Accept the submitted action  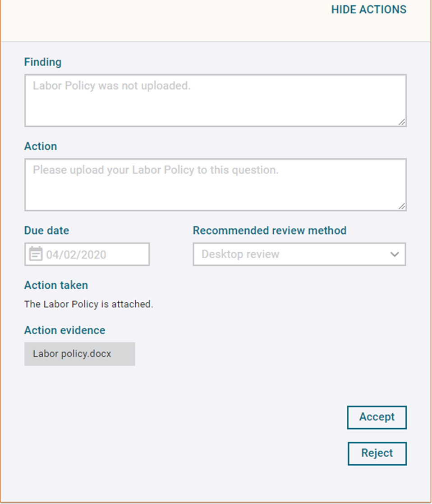click(377, 417)
